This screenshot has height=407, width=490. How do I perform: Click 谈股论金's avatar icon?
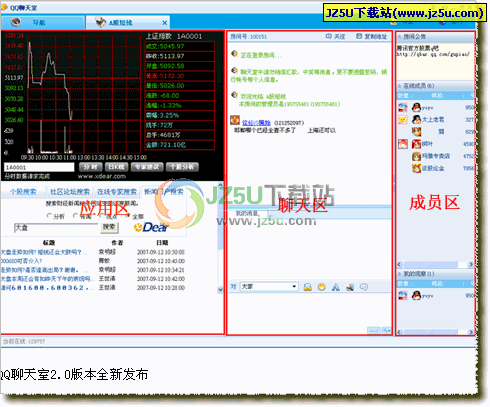coord(416,168)
